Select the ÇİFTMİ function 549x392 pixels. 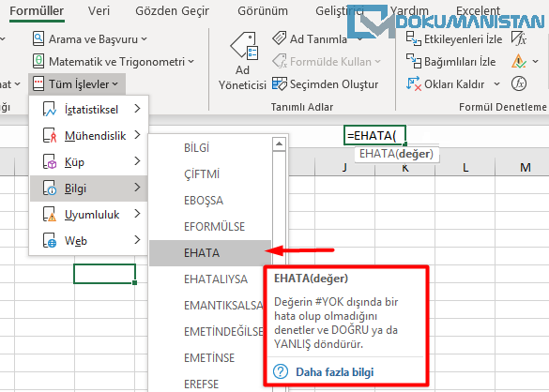[210, 173]
